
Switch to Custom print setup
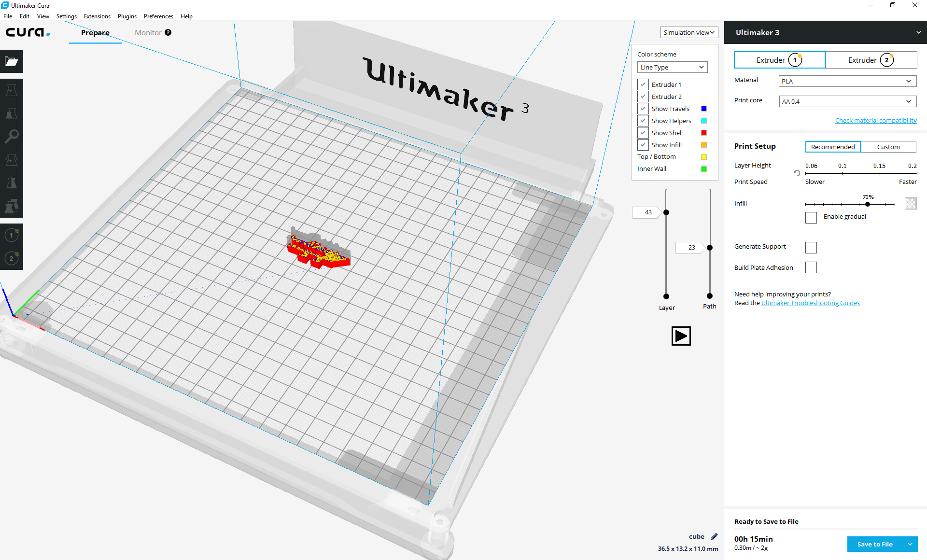[888, 147]
